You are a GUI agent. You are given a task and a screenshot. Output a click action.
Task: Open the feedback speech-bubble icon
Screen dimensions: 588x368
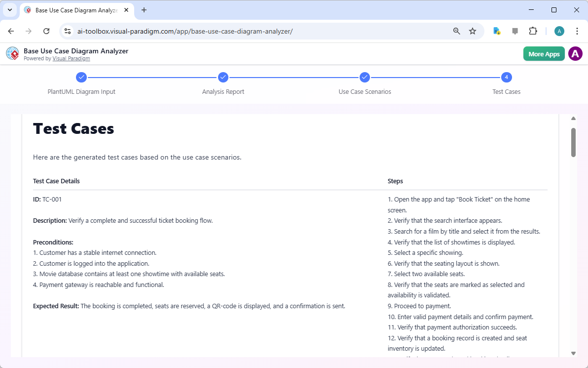point(515,31)
